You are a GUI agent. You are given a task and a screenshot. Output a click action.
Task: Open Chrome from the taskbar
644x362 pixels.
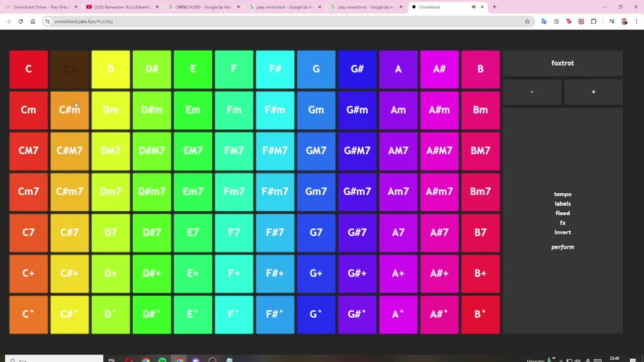145,360
